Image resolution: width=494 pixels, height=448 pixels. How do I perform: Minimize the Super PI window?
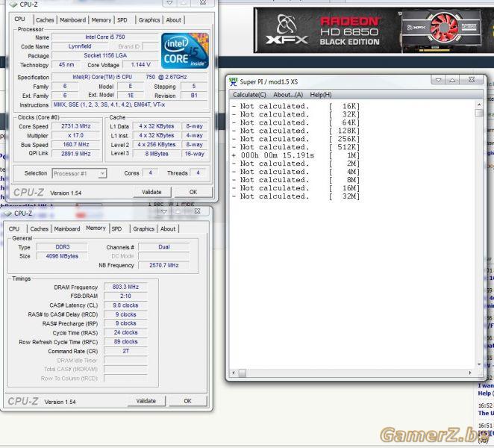[438, 80]
